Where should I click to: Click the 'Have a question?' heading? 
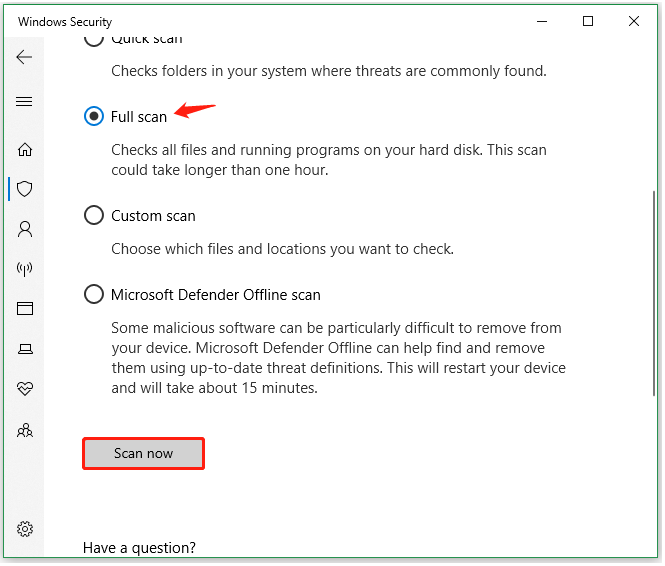click(140, 550)
